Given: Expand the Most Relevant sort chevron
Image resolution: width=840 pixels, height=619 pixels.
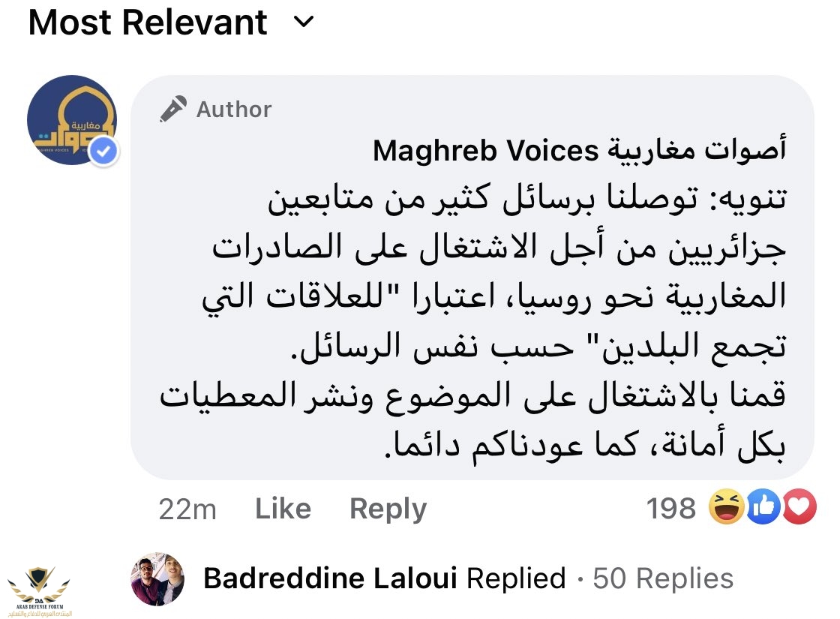Looking at the screenshot, I should (x=303, y=23).
